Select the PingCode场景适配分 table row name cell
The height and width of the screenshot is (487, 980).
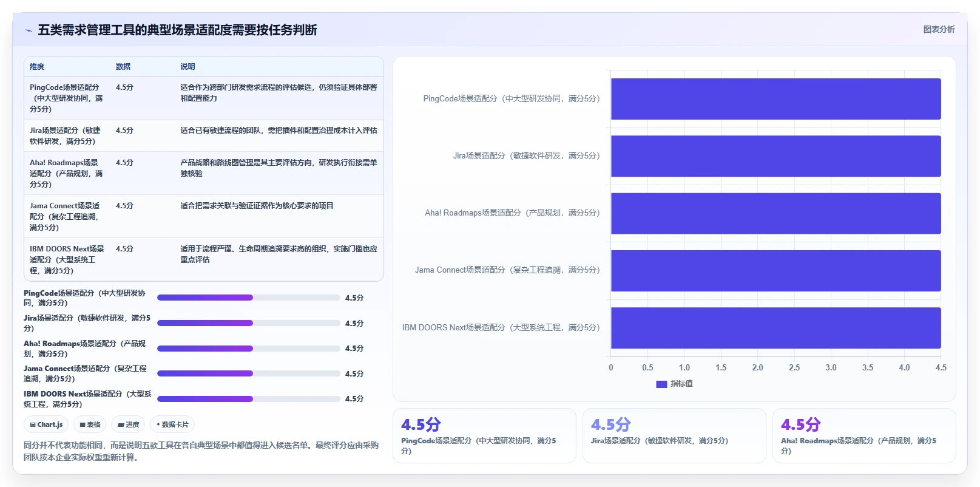click(x=67, y=98)
